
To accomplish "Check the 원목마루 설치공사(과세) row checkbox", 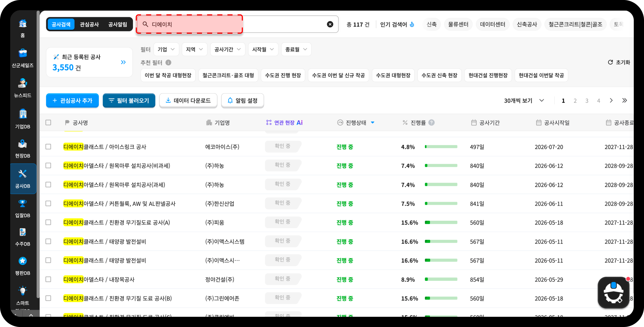I will click(48, 184).
